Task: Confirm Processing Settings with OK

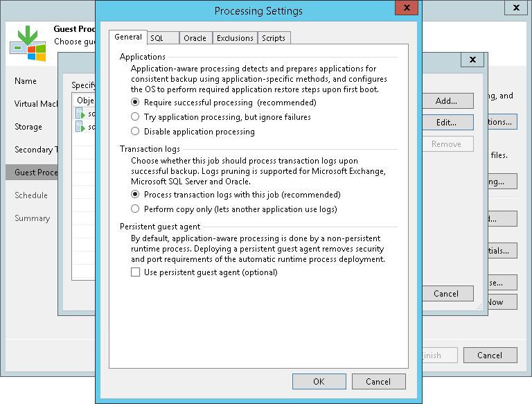Action: click(319, 381)
